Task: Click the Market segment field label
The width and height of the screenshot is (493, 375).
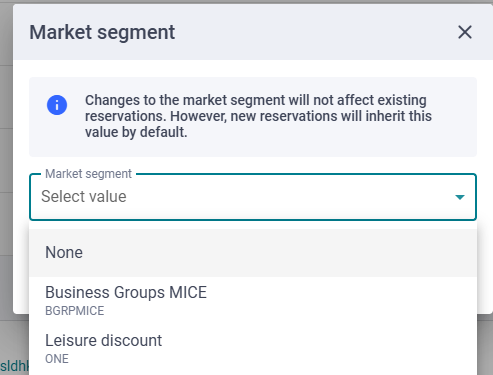Action: 88,174
